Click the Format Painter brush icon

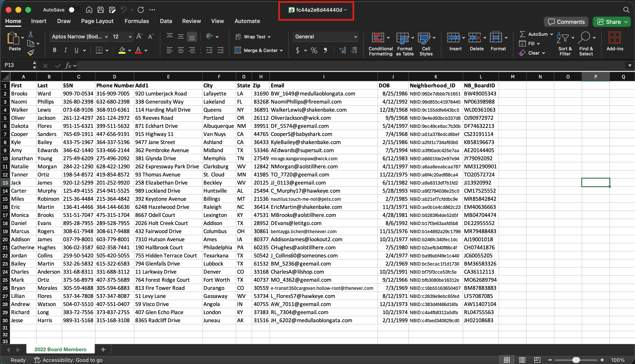coord(31,52)
